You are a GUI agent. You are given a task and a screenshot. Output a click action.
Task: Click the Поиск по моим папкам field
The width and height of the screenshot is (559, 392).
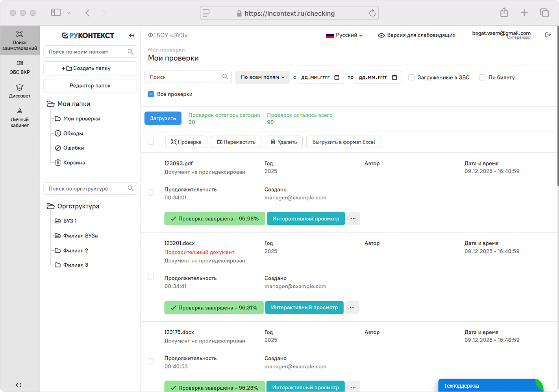click(x=87, y=52)
